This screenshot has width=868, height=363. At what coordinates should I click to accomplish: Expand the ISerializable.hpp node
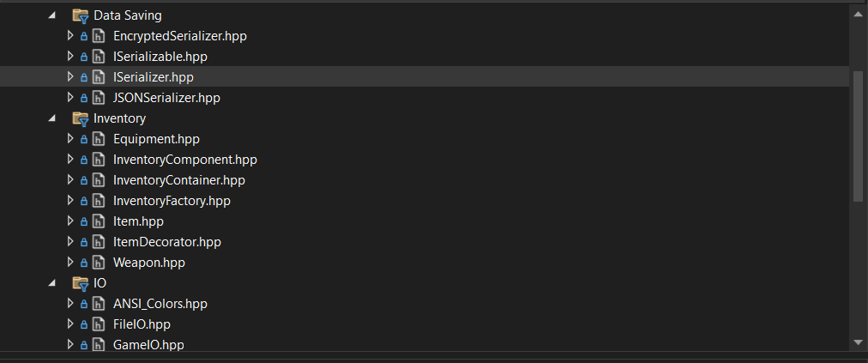point(70,57)
